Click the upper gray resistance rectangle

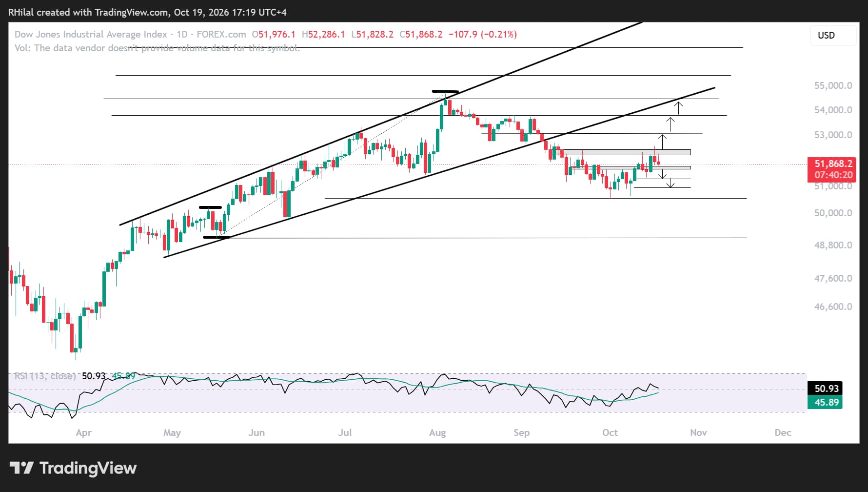626,152
